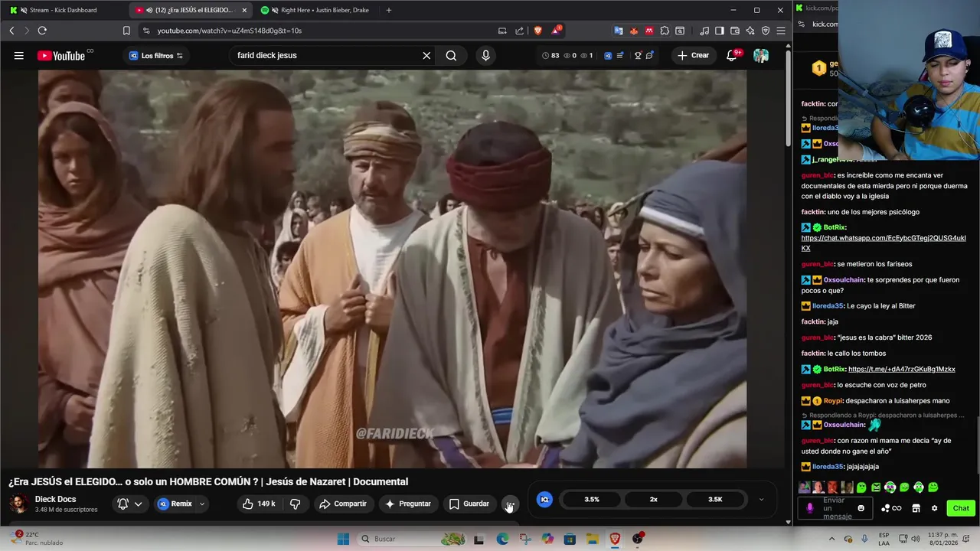Open a new browser tab
980x551 pixels.
coord(388,10)
